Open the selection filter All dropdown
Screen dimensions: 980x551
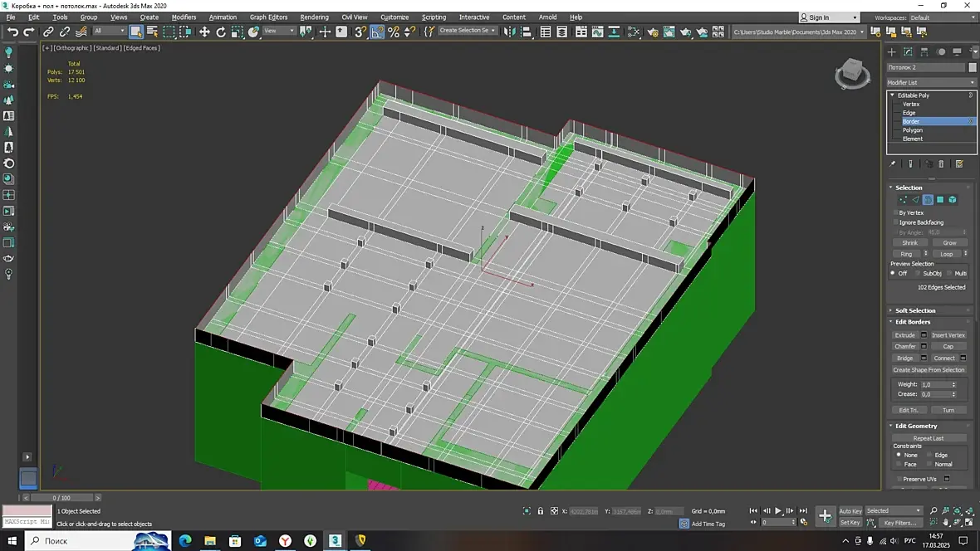point(109,32)
